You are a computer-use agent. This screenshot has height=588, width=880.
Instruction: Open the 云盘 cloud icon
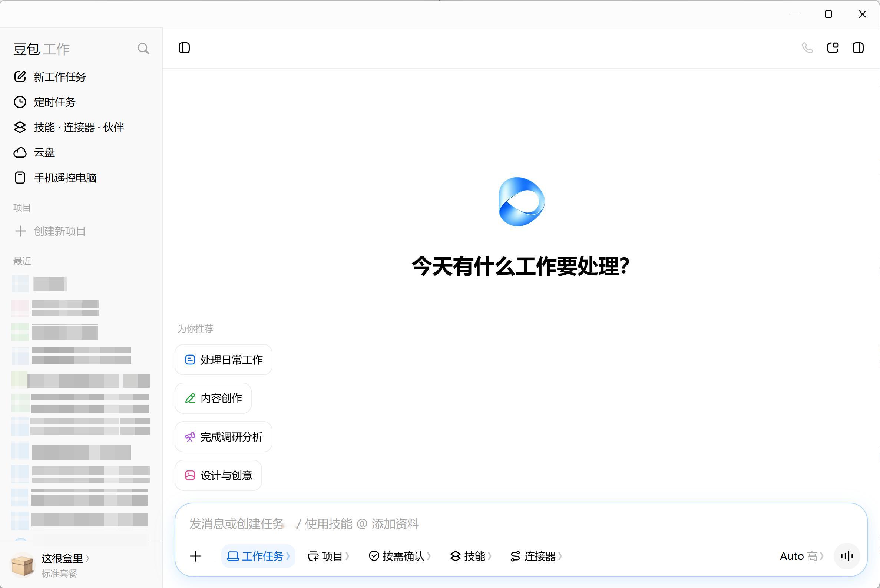coord(20,153)
